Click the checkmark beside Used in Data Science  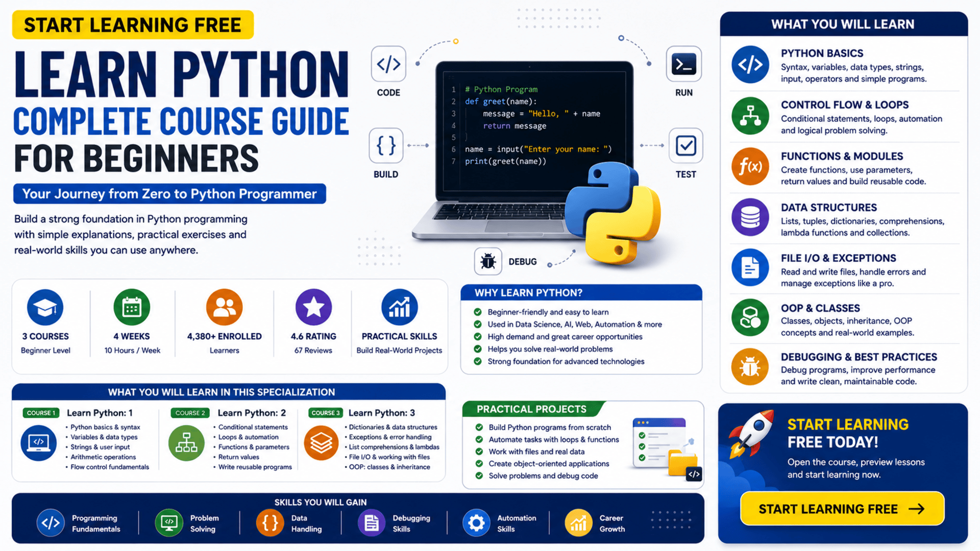[x=478, y=324]
